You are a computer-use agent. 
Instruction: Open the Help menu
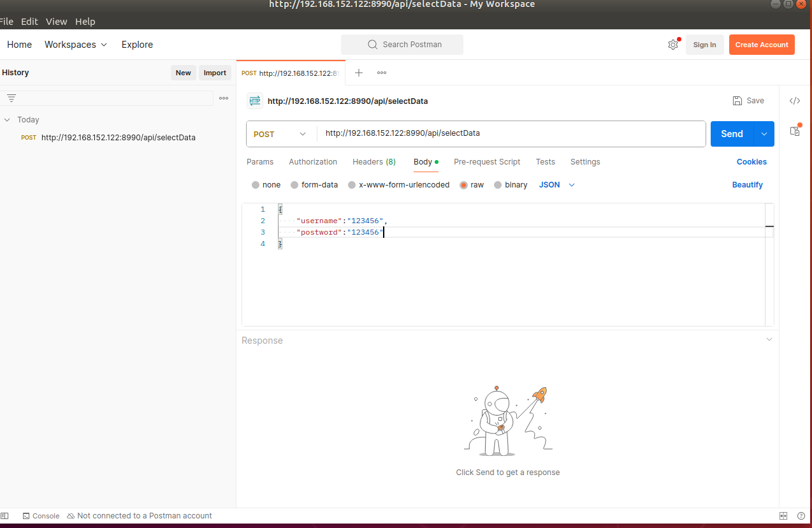coord(85,22)
